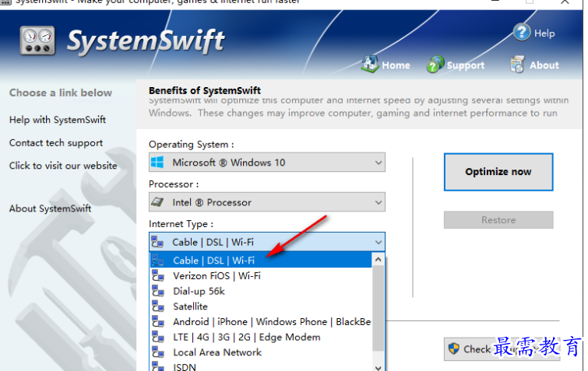This screenshot has height=371, width=588.
Task: Click the network icon beside LTE | 4G entry
Action: coord(158,338)
